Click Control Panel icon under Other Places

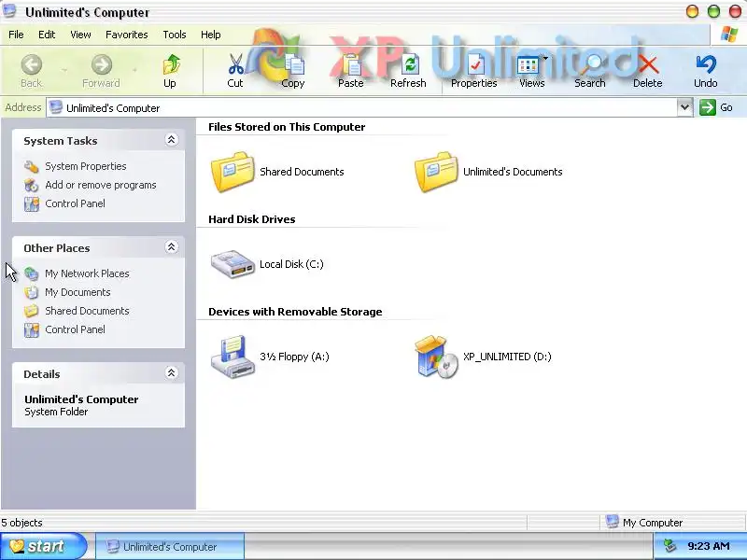pos(32,329)
